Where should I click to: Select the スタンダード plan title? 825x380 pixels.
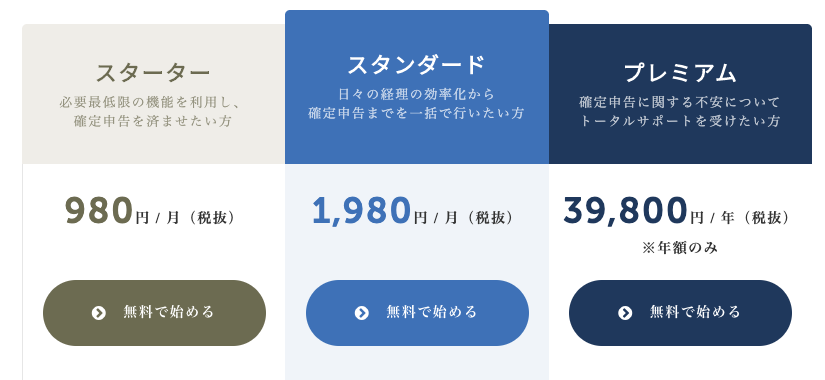[x=416, y=65]
